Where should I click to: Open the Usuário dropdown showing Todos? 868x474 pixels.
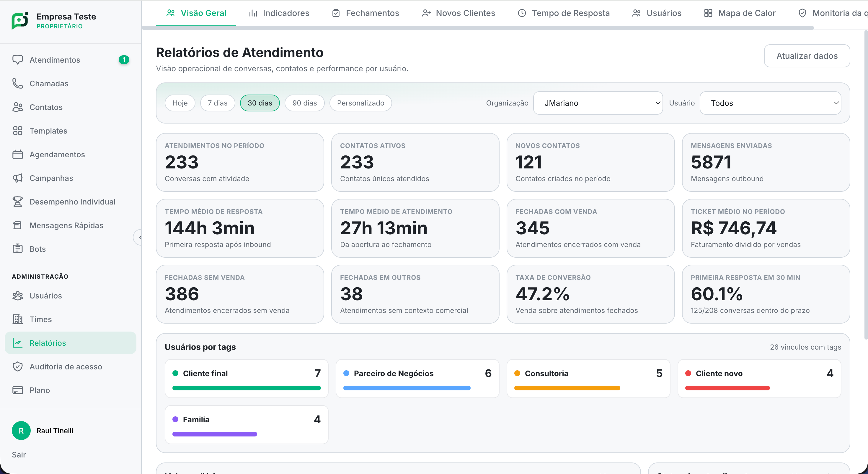click(770, 103)
